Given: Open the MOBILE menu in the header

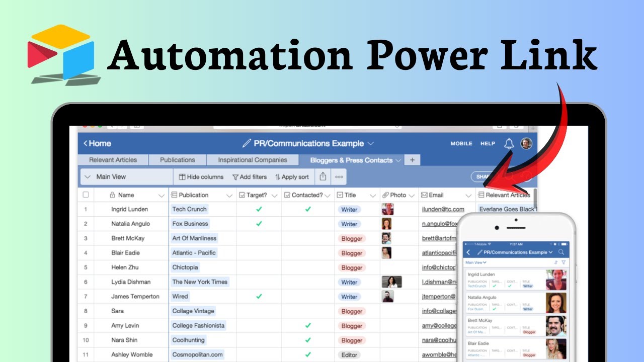Looking at the screenshot, I should point(461,144).
